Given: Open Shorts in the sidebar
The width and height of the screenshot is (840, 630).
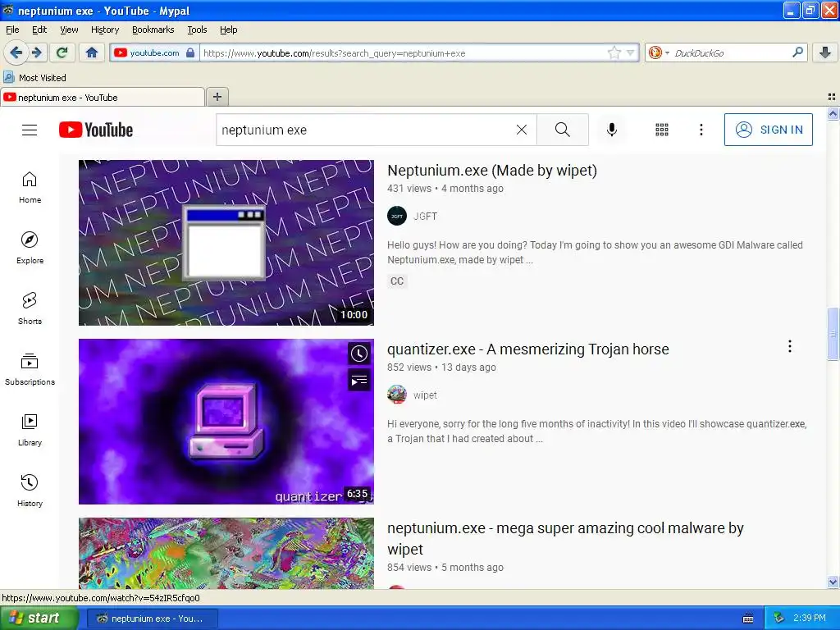Looking at the screenshot, I should tap(30, 308).
